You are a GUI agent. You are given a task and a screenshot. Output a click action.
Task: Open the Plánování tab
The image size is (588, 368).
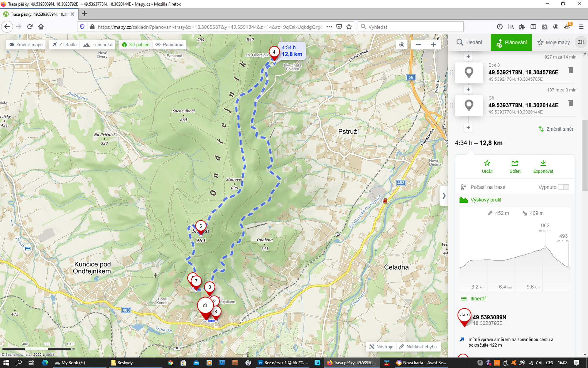(511, 42)
